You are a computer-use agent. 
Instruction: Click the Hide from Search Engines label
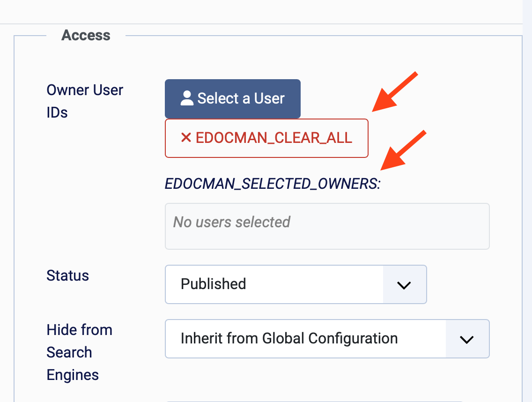click(x=80, y=352)
